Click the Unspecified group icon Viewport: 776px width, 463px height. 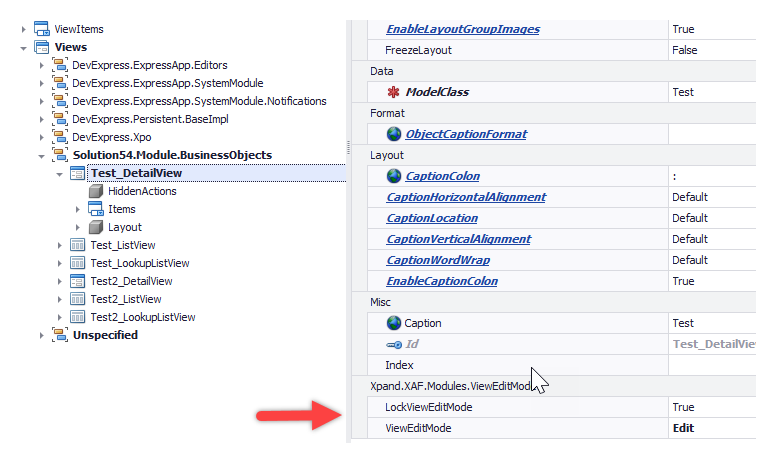[x=60, y=335]
